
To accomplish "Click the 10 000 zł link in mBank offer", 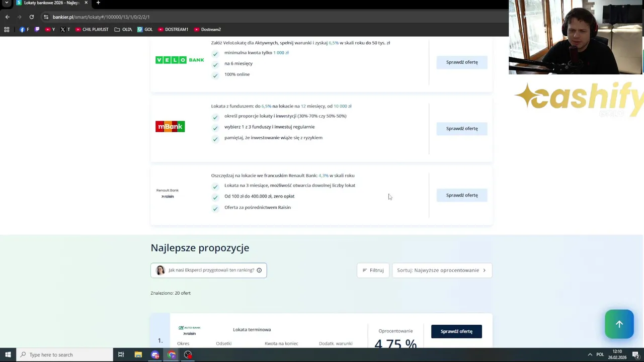I will [343, 106].
